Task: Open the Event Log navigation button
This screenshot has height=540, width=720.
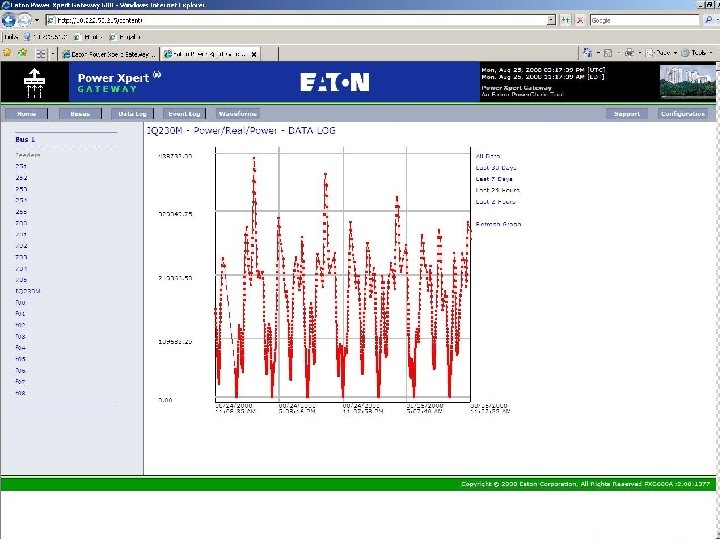Action: tap(185, 113)
